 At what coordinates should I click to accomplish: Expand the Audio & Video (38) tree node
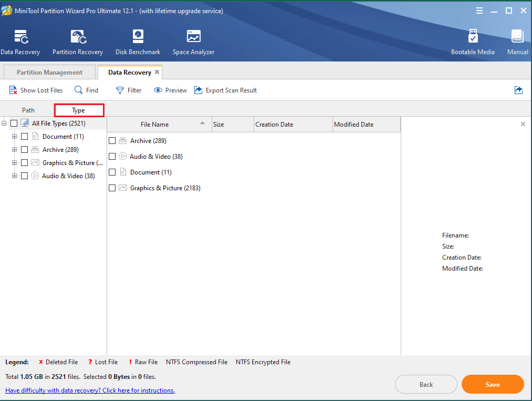(x=14, y=176)
